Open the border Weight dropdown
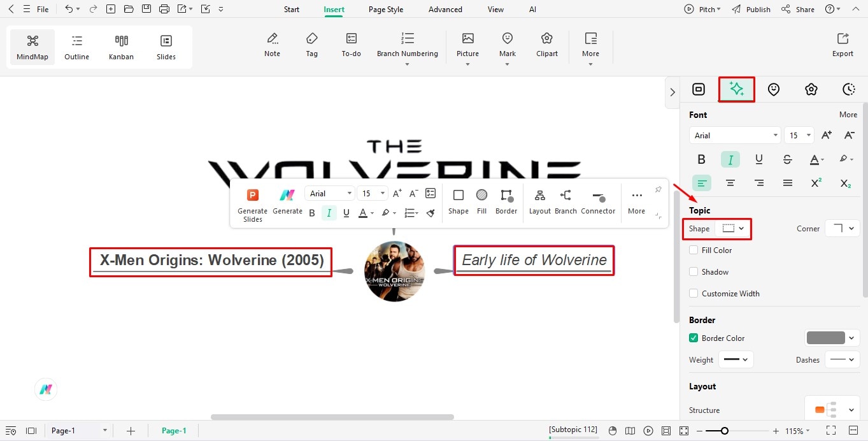The image size is (868, 441). [x=736, y=359]
